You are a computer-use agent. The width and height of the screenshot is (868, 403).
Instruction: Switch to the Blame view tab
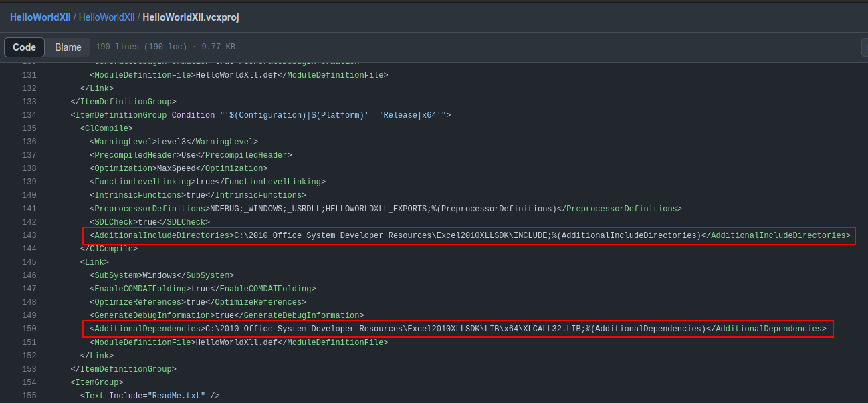68,47
